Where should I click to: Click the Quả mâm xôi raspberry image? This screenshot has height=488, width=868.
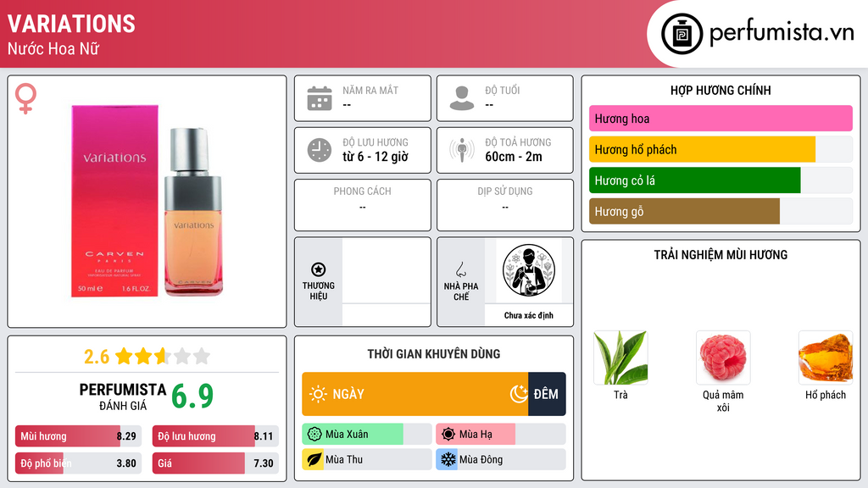click(723, 358)
